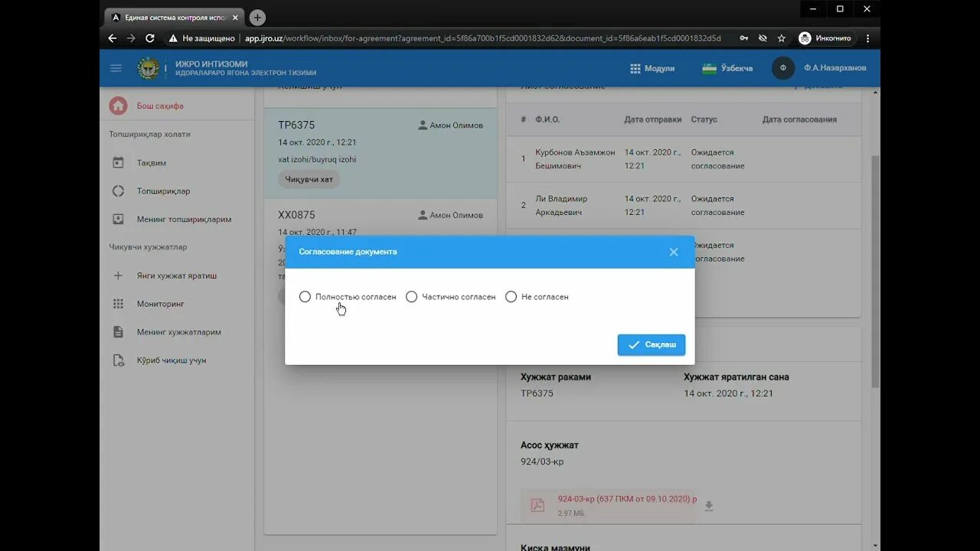
Task: Click the browser address bar URL
Action: (x=482, y=38)
